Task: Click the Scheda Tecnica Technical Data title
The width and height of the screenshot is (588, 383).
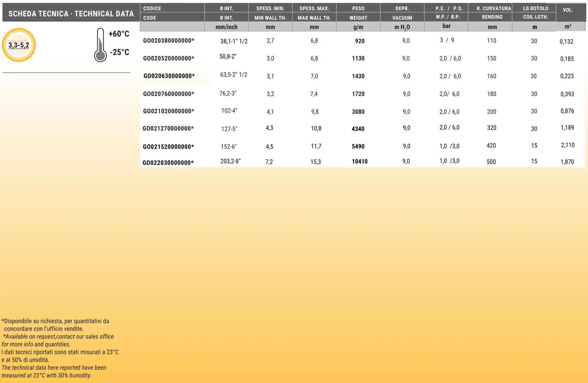Action: [x=71, y=13]
